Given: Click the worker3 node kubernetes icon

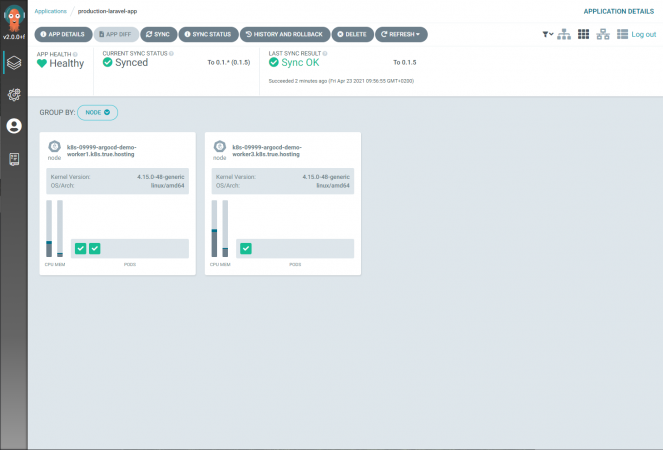Looking at the screenshot, I should (219, 147).
